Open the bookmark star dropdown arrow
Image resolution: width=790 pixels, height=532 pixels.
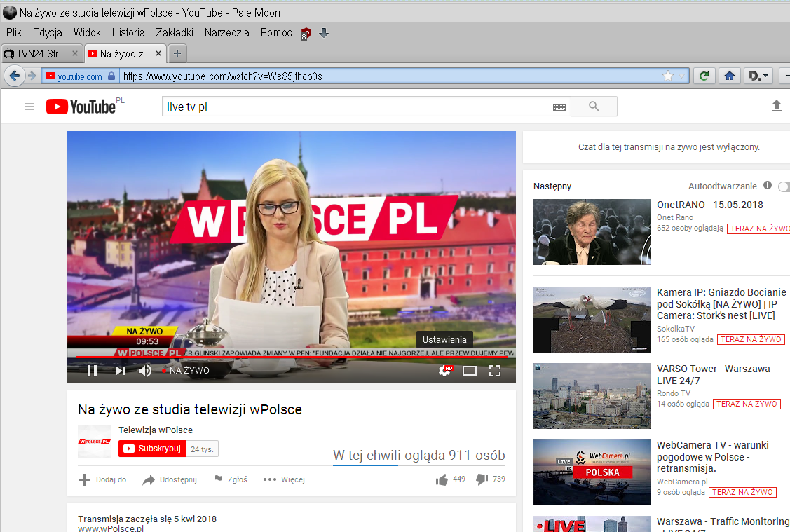[x=681, y=76]
